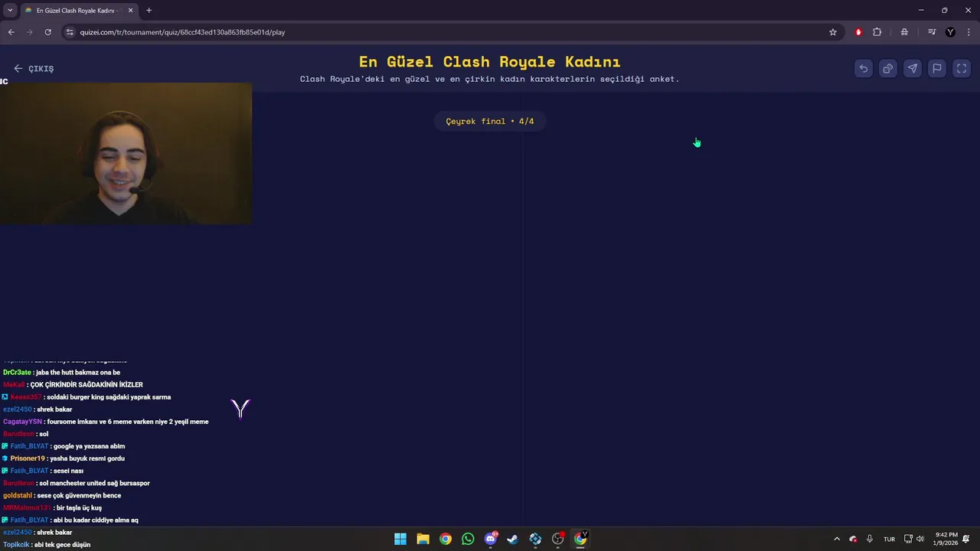This screenshot has width=980, height=551.
Task: Open the first Chrome taskbar icon
Action: 446,539
